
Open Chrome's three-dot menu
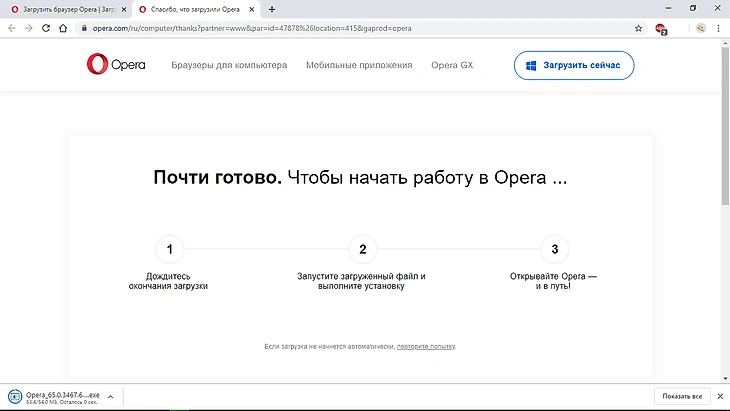click(x=718, y=28)
